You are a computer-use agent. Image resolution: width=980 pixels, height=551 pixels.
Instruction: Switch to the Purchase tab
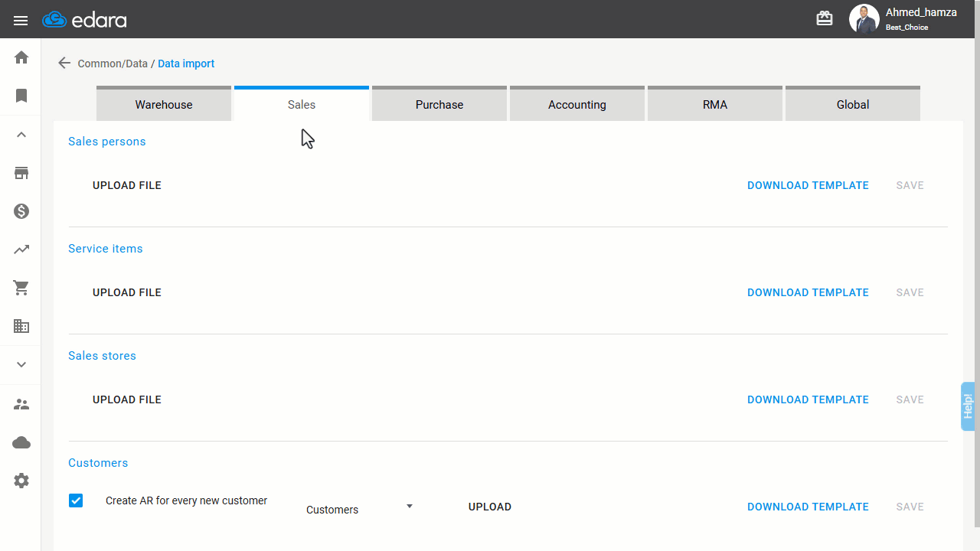coord(439,103)
